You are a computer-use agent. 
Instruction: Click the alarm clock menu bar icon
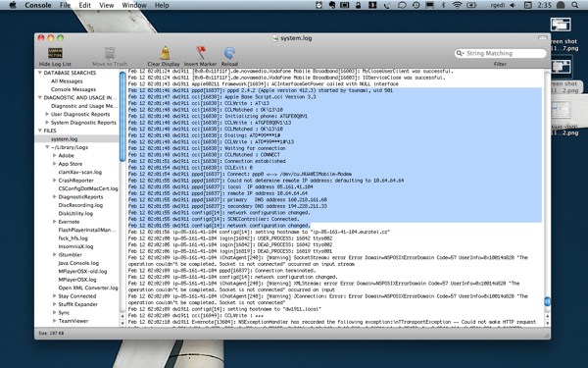[318, 5]
